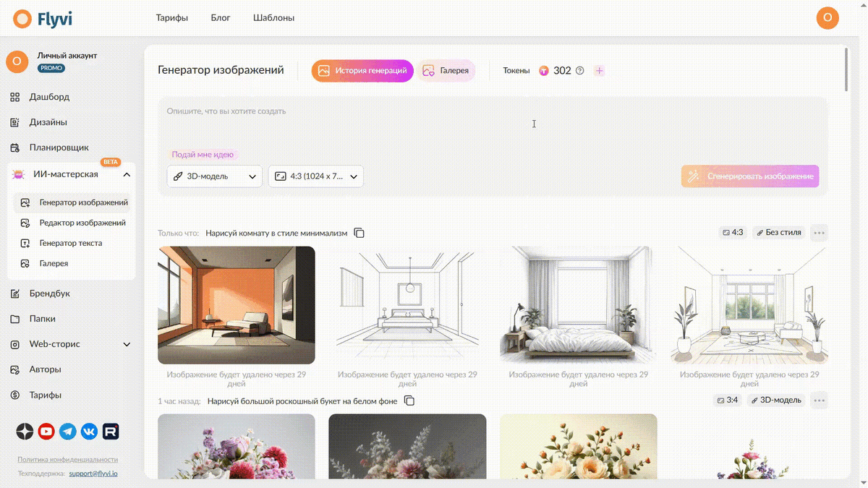
Task: Open Шаблоны in the top navigation
Action: (x=274, y=18)
